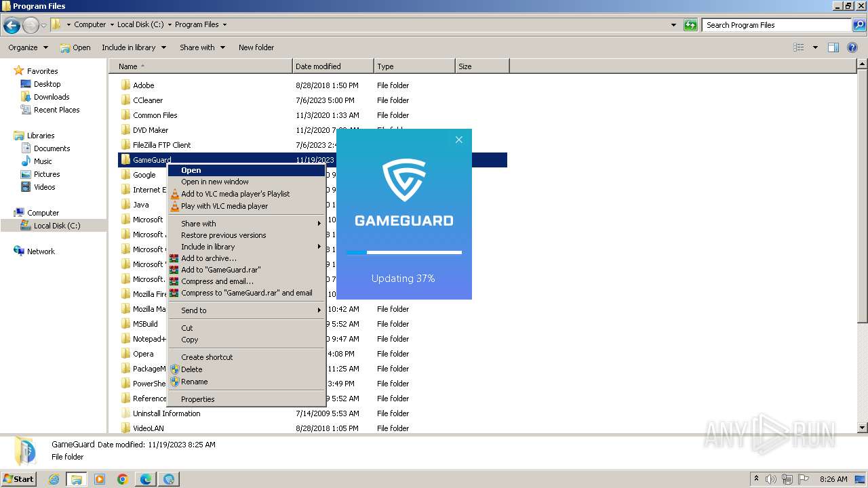Choose Restore previous versions

[247, 235]
